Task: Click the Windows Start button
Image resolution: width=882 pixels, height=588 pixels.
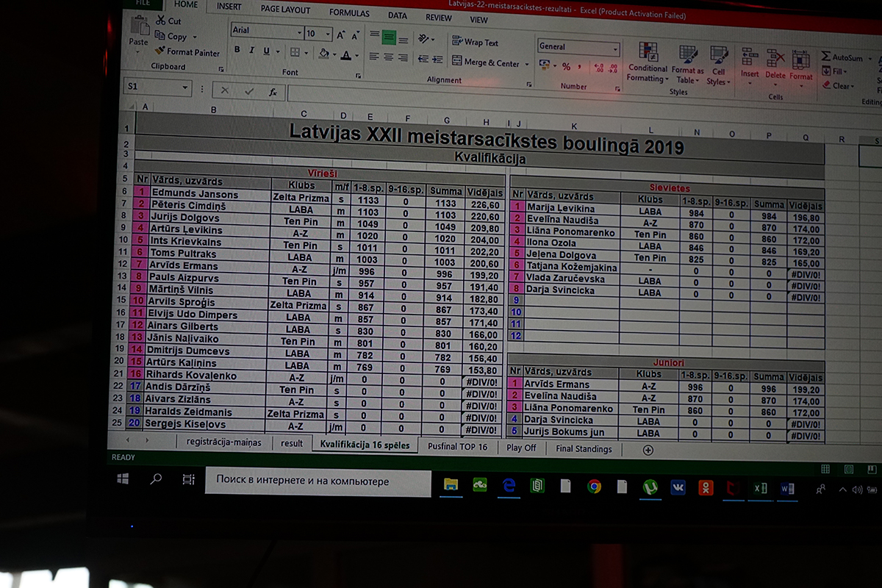Action: click(123, 478)
